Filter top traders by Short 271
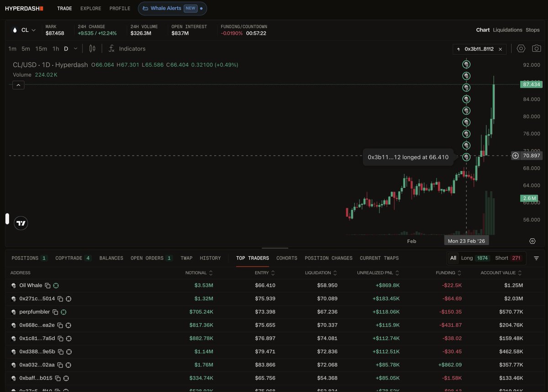The width and height of the screenshot is (548, 392). (x=508, y=258)
